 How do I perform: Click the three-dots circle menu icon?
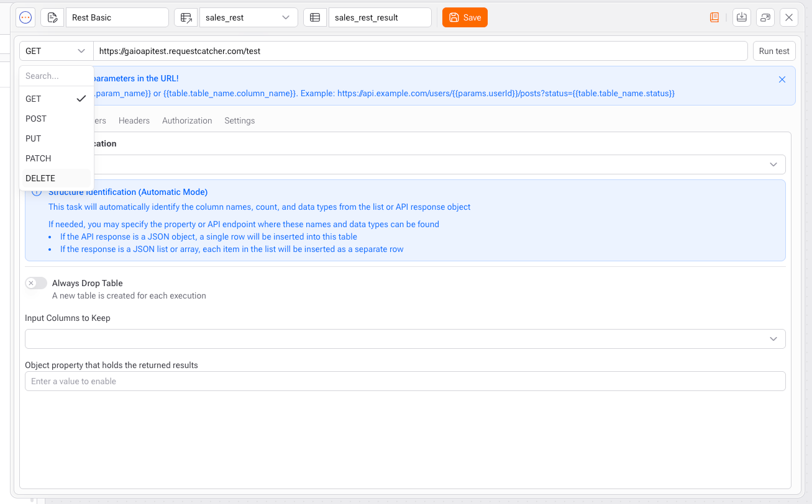click(x=25, y=17)
